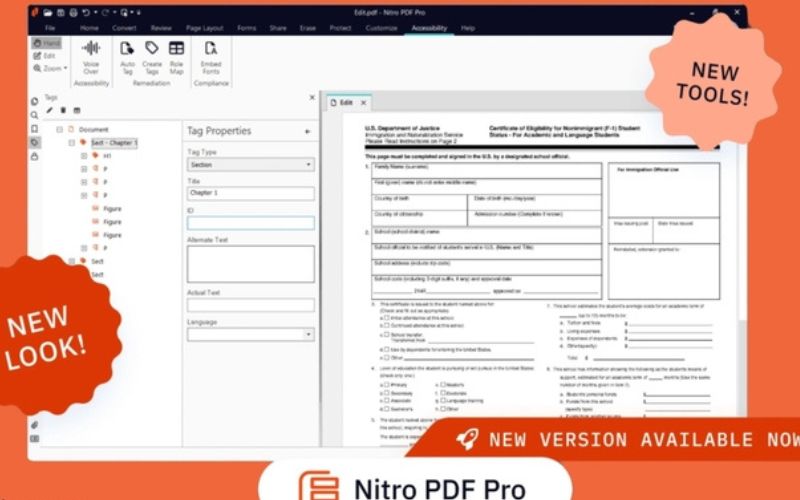The image size is (800, 500).
Task: Open the Search pane from the sidebar
Action: tap(35, 115)
